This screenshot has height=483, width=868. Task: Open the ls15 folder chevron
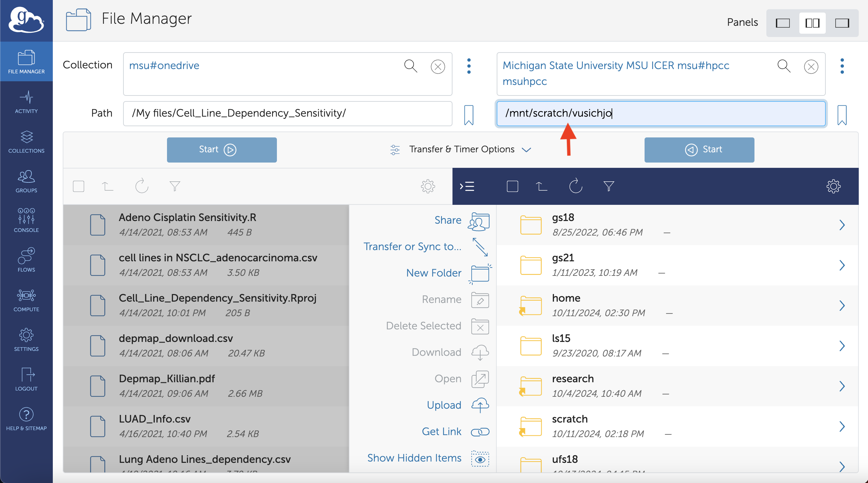842,346
